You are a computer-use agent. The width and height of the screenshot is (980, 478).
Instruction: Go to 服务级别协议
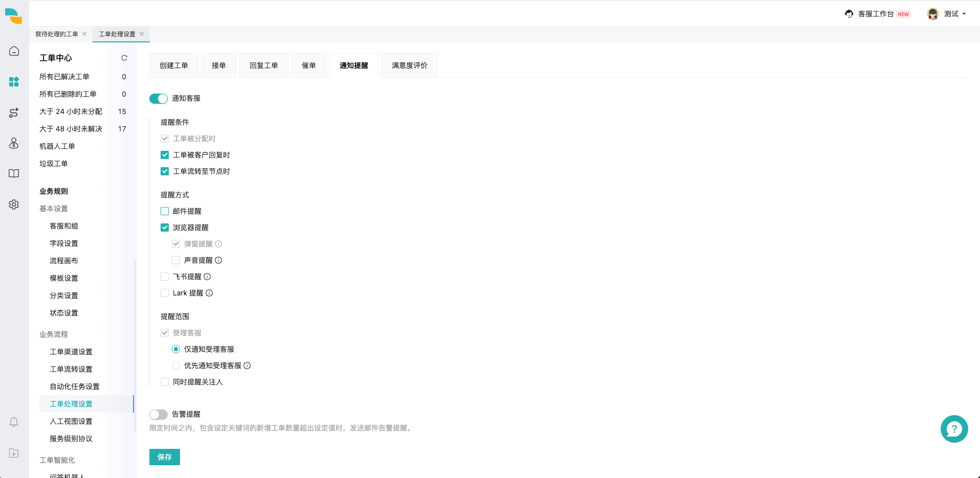(71, 439)
